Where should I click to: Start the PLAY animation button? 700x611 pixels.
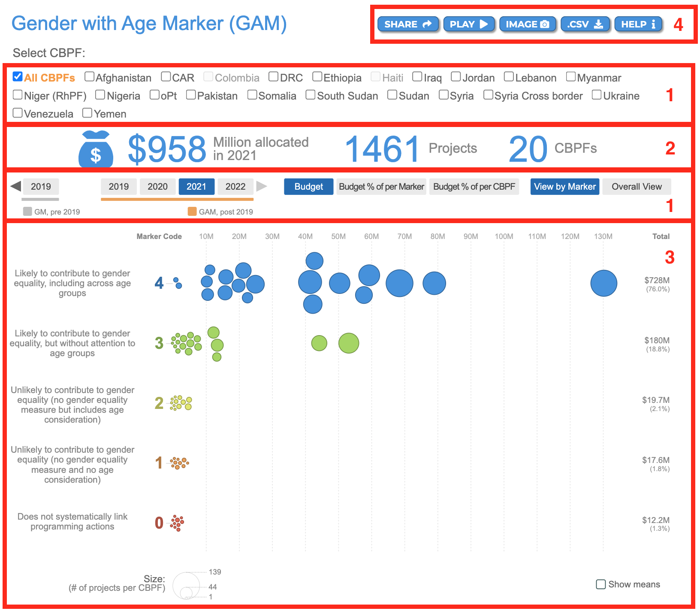point(469,24)
